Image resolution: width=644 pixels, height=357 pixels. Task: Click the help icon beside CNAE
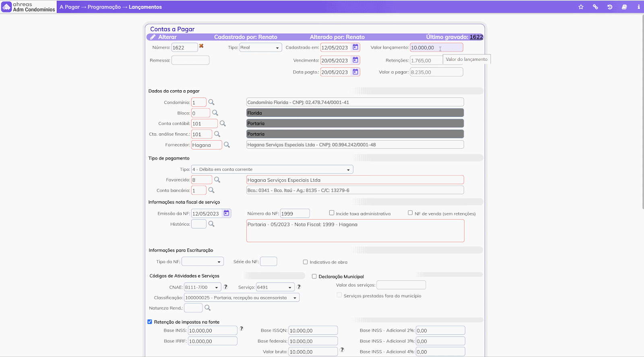point(226,287)
